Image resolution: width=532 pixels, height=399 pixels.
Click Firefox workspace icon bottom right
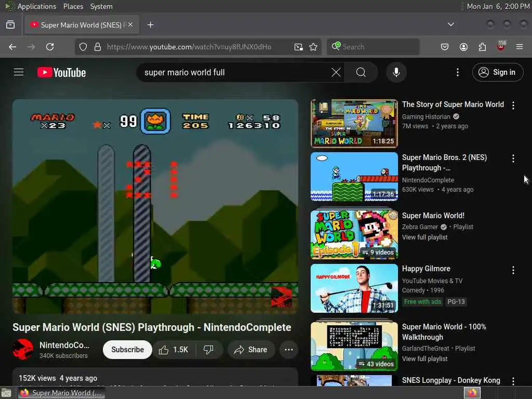472,393
